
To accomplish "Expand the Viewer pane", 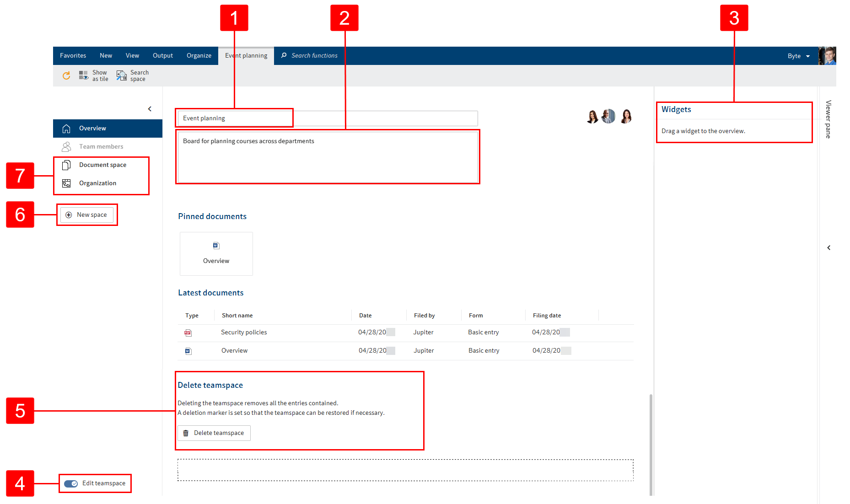I will [x=829, y=247].
